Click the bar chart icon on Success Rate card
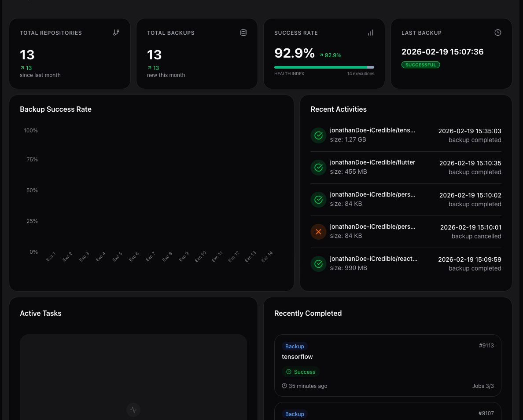523x420 pixels. [x=371, y=33]
